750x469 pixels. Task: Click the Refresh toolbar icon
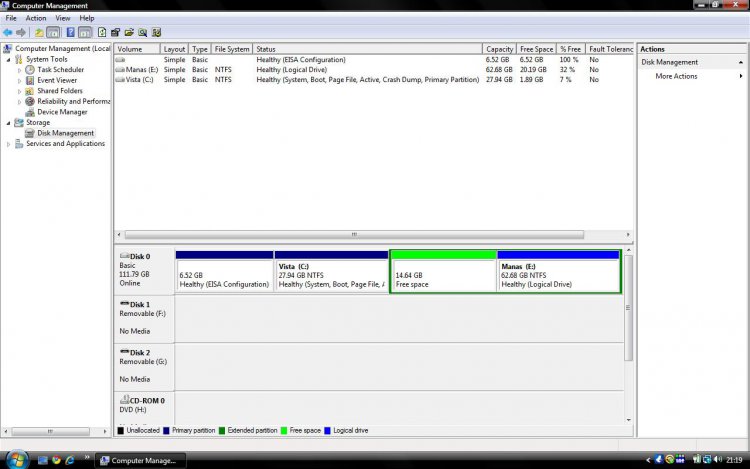coord(101,33)
